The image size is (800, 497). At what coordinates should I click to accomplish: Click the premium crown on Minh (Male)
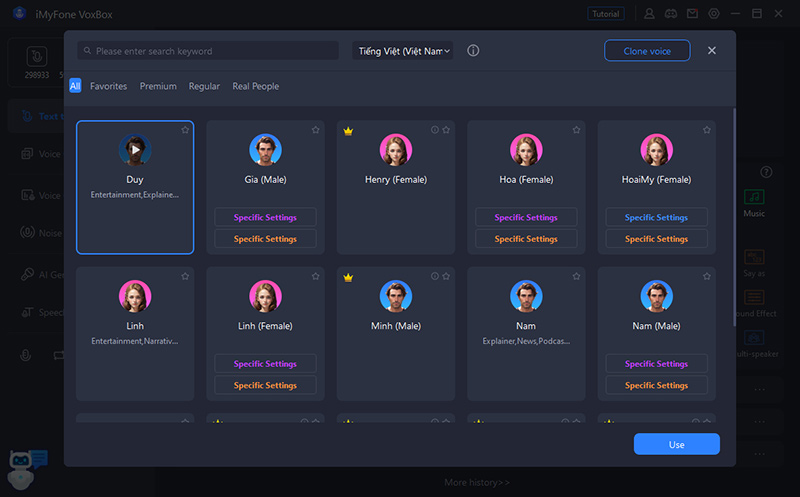coord(348,278)
